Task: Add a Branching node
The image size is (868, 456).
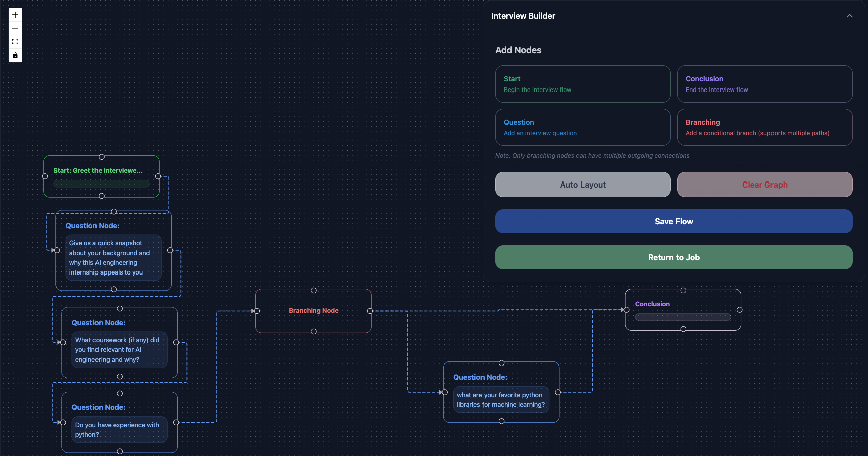Action: [764, 127]
